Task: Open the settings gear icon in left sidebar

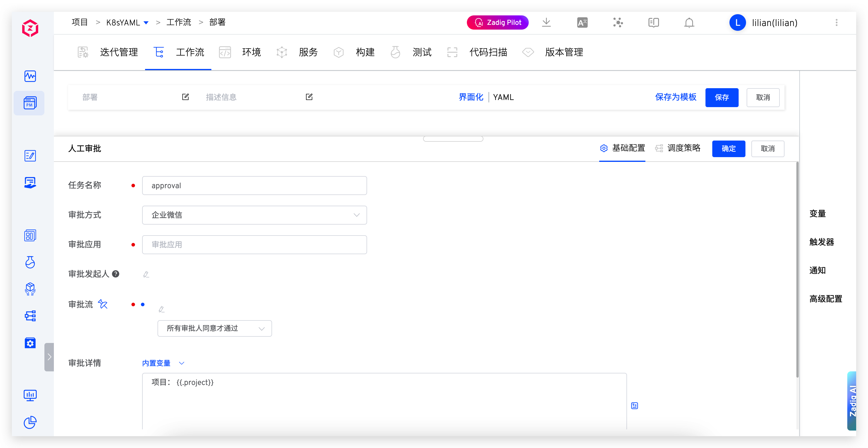Action: [x=30, y=343]
